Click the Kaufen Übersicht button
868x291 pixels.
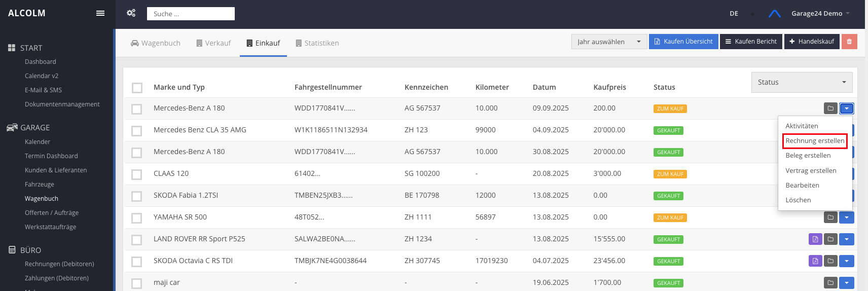pos(683,42)
